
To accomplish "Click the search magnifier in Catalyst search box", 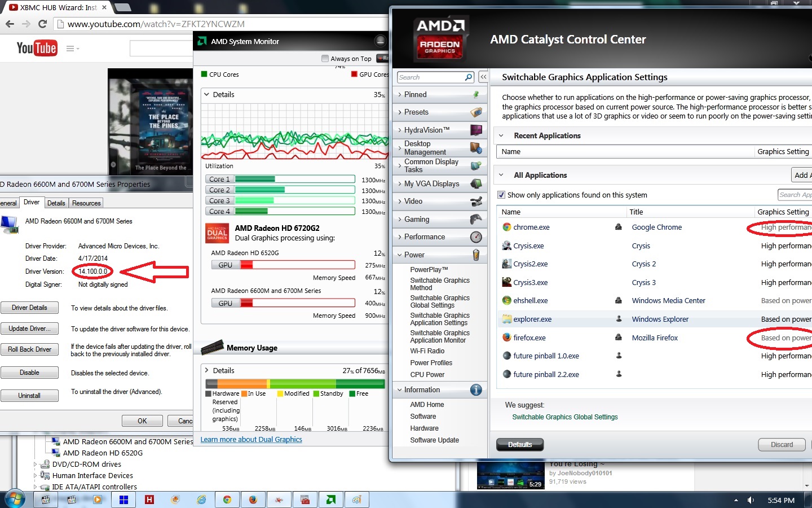I will pos(468,77).
